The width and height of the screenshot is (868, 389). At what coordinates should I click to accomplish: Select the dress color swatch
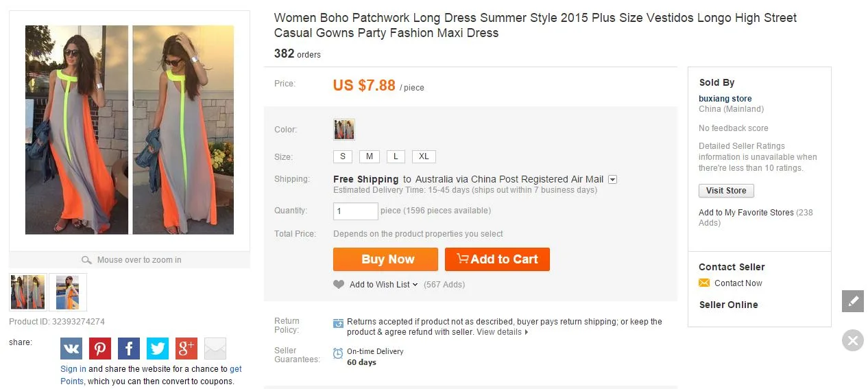tap(344, 130)
